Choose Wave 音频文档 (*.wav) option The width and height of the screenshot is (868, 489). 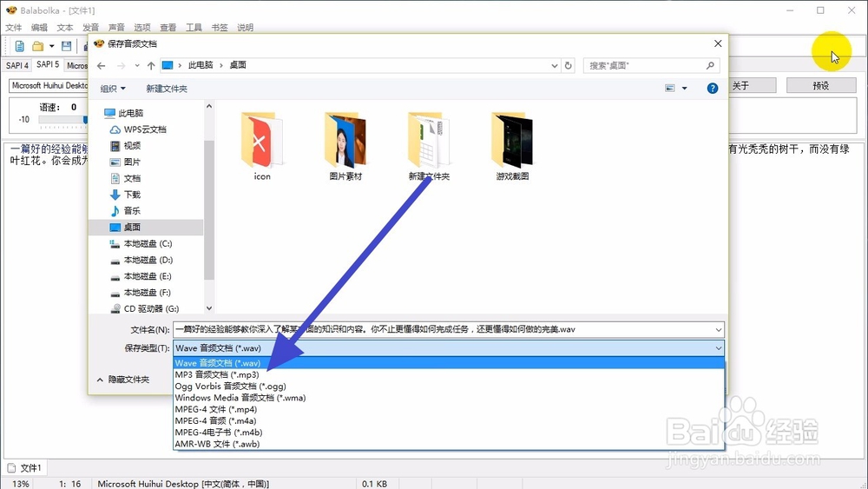pos(449,363)
